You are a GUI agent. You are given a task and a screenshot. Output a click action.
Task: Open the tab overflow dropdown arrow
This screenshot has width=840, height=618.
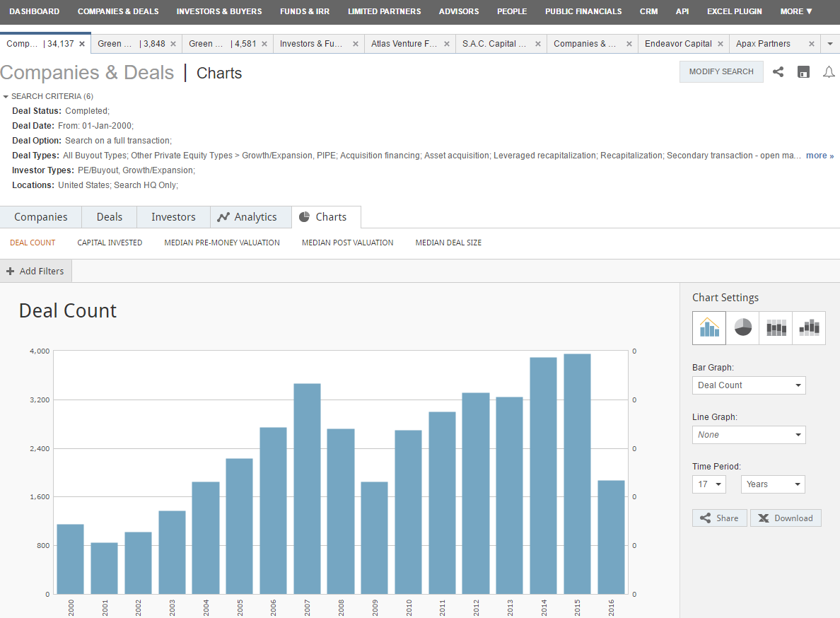(x=830, y=44)
